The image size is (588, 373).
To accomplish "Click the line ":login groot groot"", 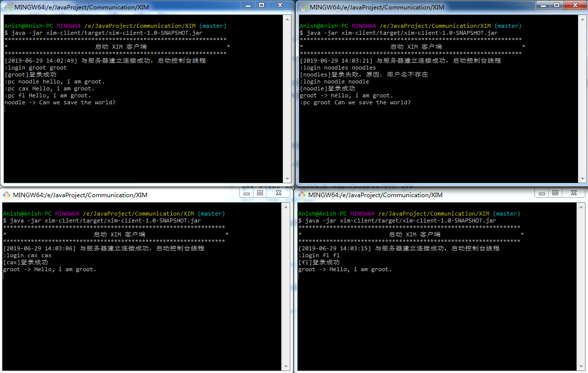I will (x=36, y=68).
